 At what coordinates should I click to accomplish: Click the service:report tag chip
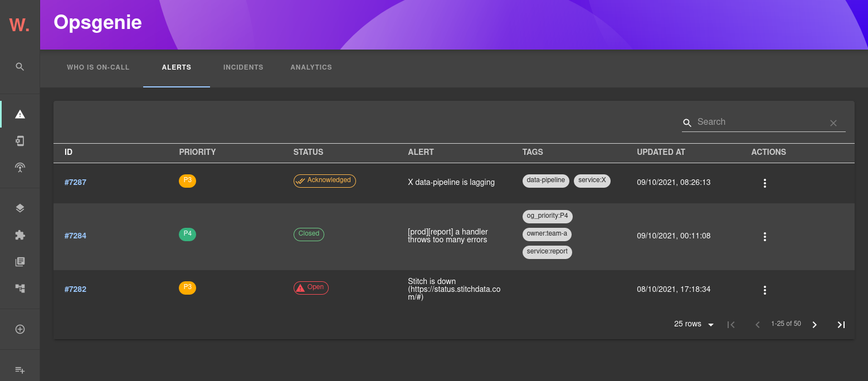pos(548,252)
